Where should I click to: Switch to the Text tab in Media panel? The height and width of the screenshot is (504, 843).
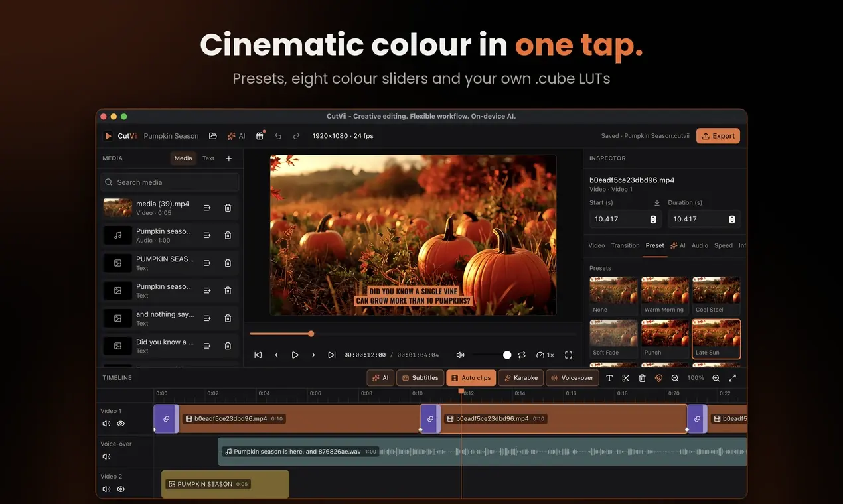(208, 158)
